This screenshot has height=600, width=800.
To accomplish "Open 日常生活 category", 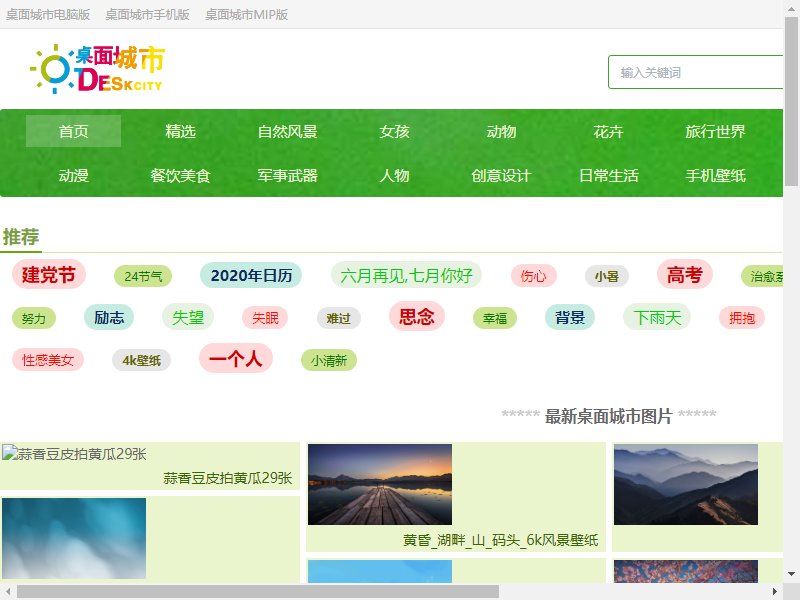I will 608,176.
